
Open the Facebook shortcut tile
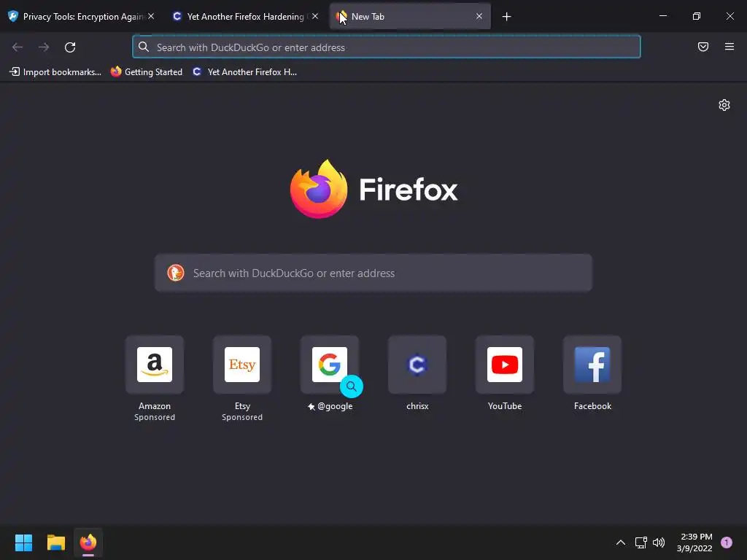592,365
